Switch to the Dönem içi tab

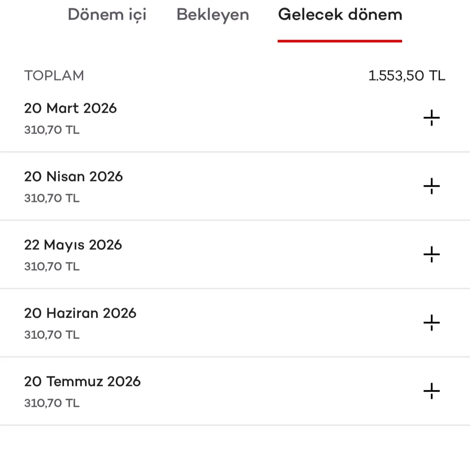point(107,15)
